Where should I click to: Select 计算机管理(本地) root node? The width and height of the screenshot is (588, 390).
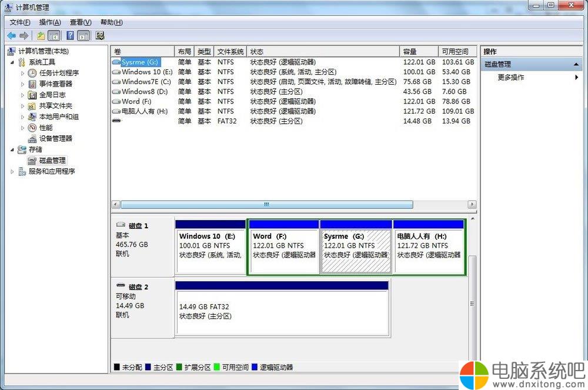pos(44,51)
